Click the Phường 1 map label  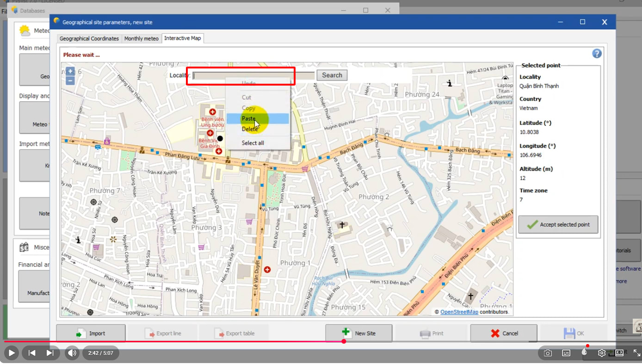click(296, 263)
